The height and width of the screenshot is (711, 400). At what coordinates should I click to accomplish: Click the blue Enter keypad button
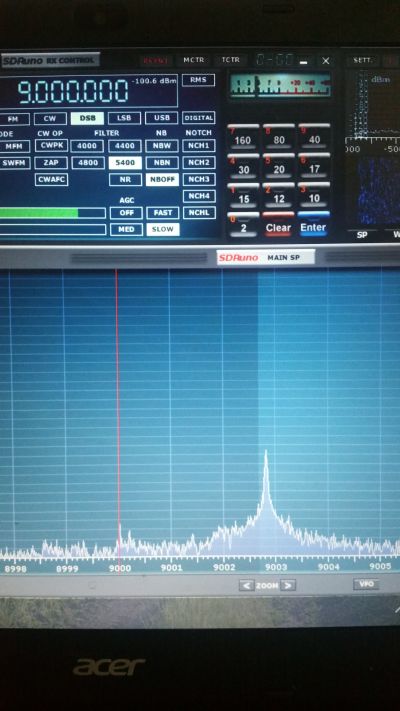pyautogui.click(x=313, y=224)
